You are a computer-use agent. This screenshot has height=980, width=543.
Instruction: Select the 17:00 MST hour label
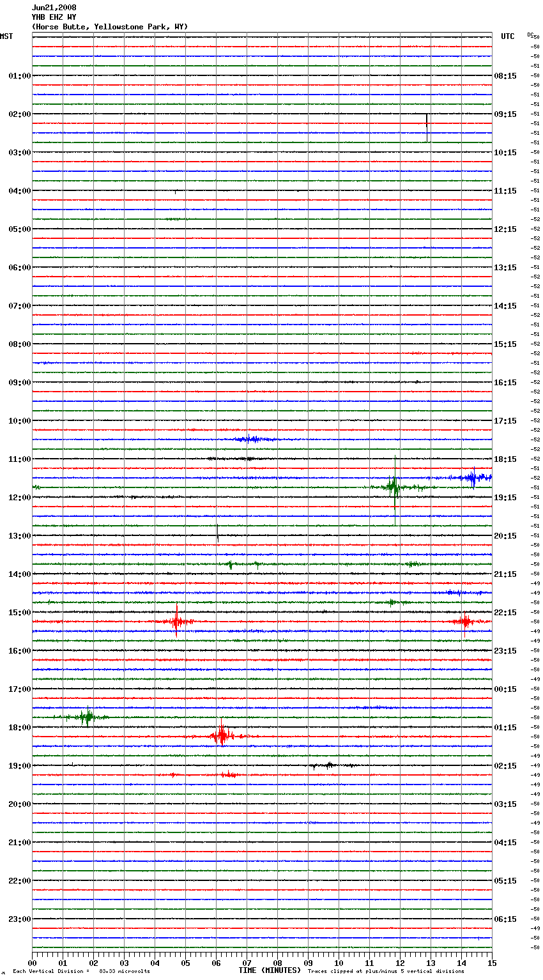coord(19,689)
